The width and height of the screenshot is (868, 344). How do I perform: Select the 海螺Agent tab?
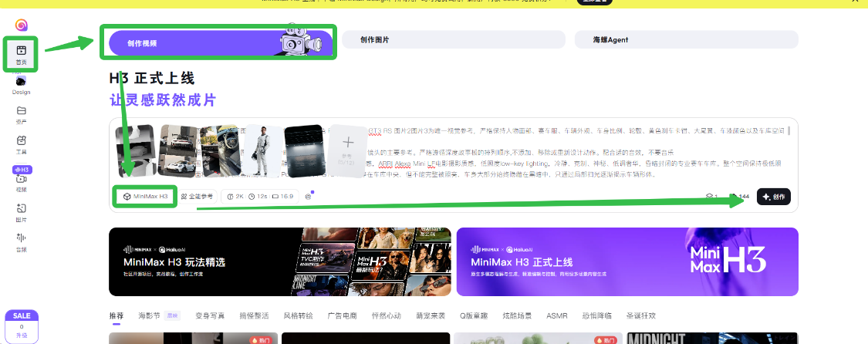point(687,40)
